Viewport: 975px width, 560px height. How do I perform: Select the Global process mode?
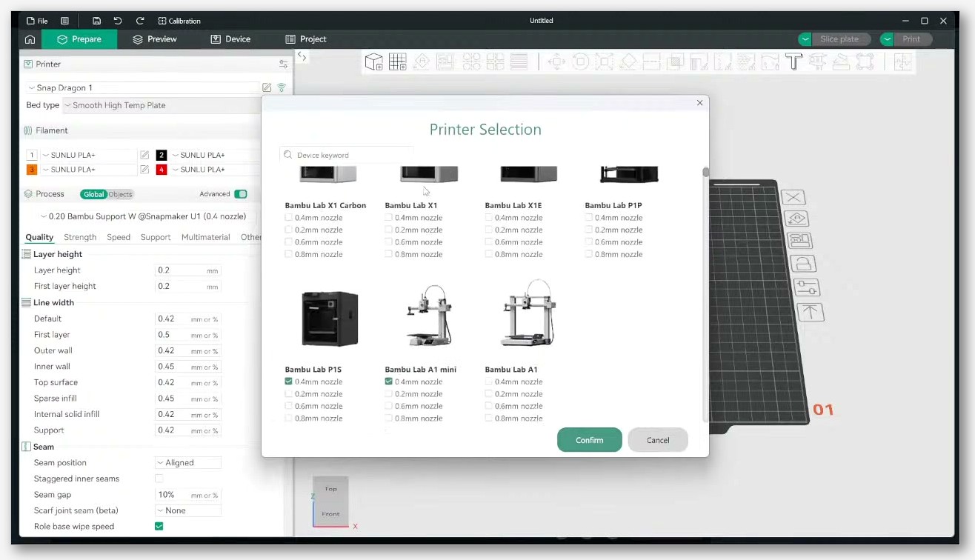point(93,194)
